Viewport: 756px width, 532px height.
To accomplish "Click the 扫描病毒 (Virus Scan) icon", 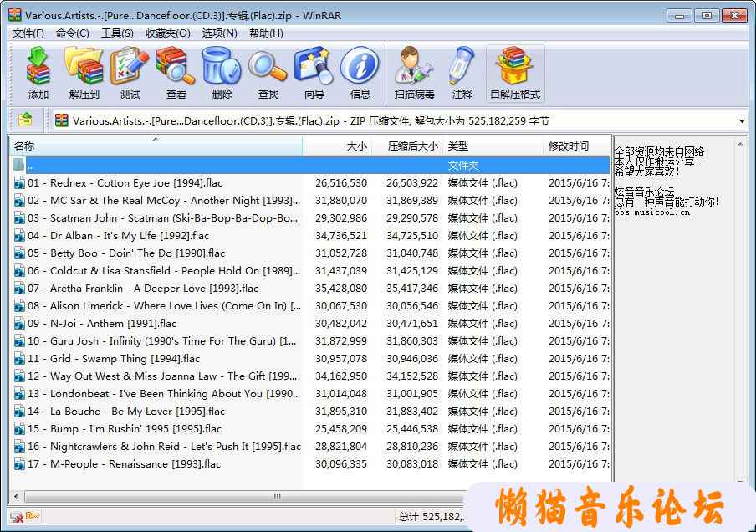I will click(414, 66).
